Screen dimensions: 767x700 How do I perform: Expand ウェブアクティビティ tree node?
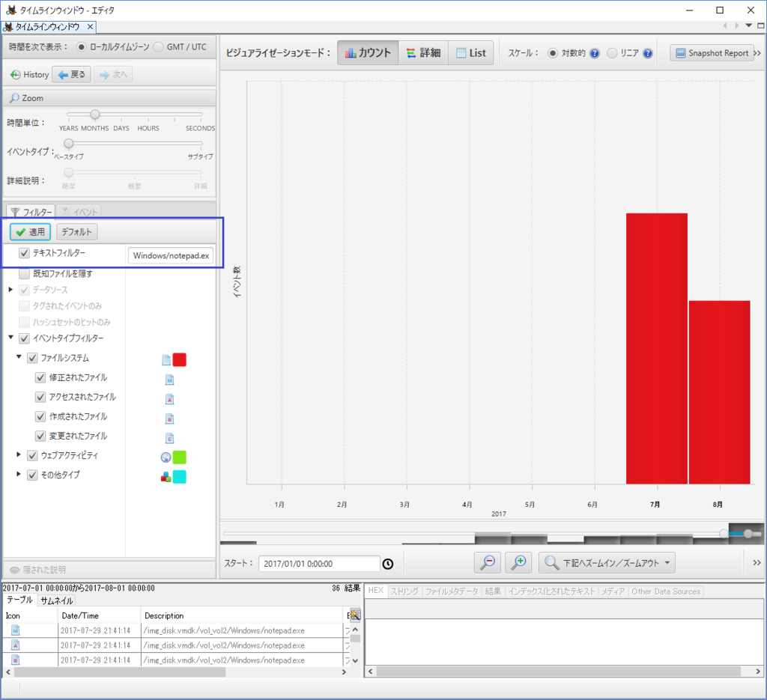click(x=19, y=454)
